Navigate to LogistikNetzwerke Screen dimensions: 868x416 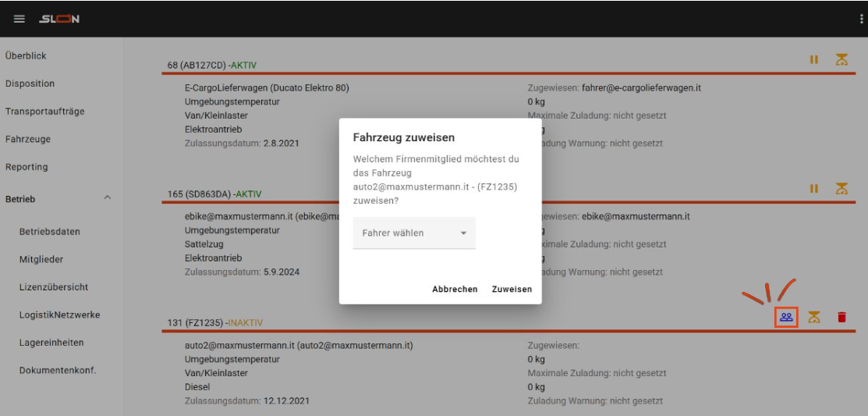click(59, 315)
